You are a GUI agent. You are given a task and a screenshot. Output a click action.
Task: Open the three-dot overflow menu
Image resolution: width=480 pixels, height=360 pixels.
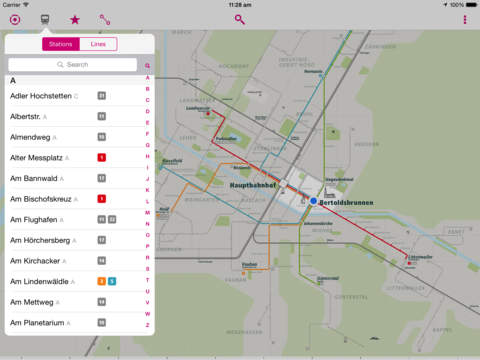(465, 20)
